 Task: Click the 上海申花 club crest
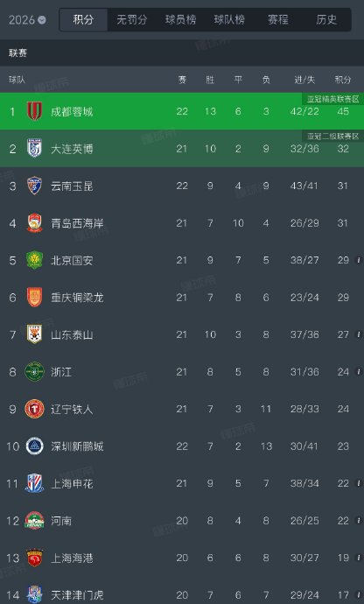[35, 483]
